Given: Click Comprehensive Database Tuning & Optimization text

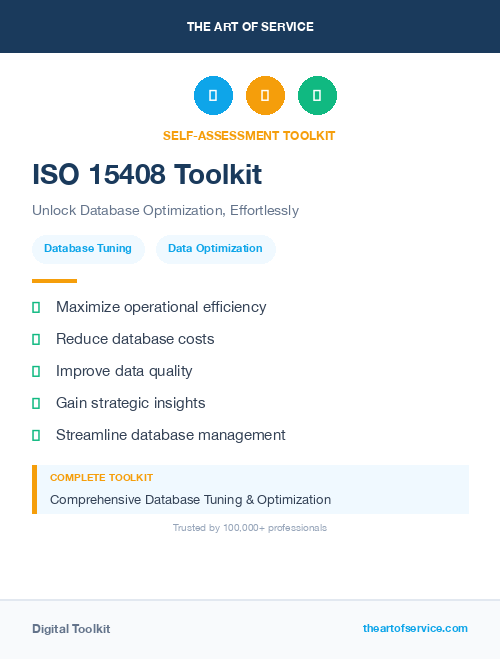Looking at the screenshot, I should [190, 500].
